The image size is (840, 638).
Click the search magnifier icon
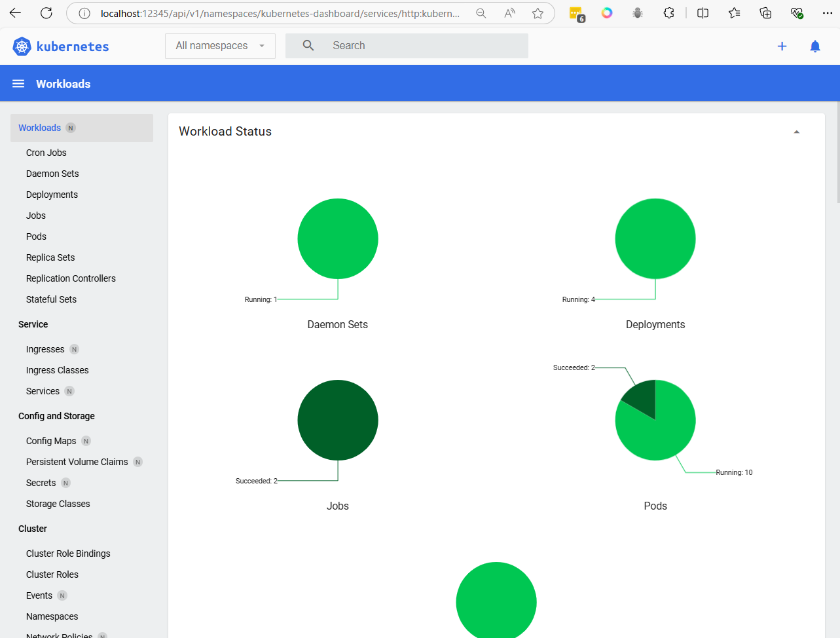tap(308, 45)
